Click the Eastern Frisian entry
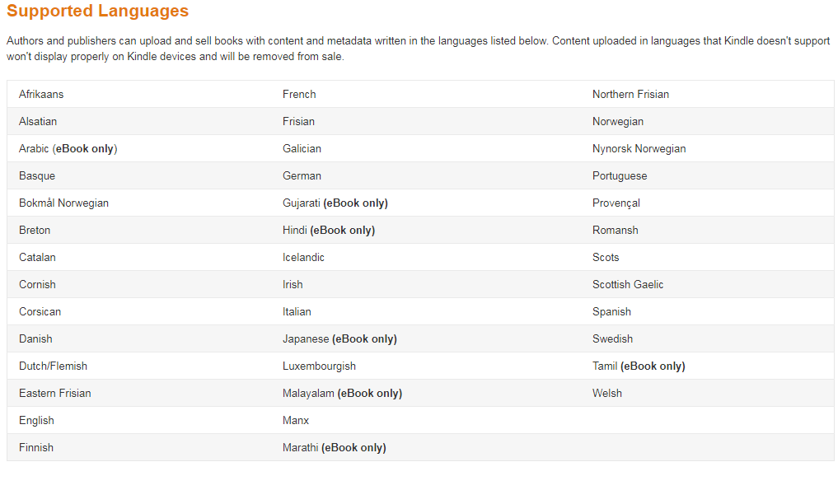Image resolution: width=838 pixels, height=504 pixels. (x=55, y=393)
